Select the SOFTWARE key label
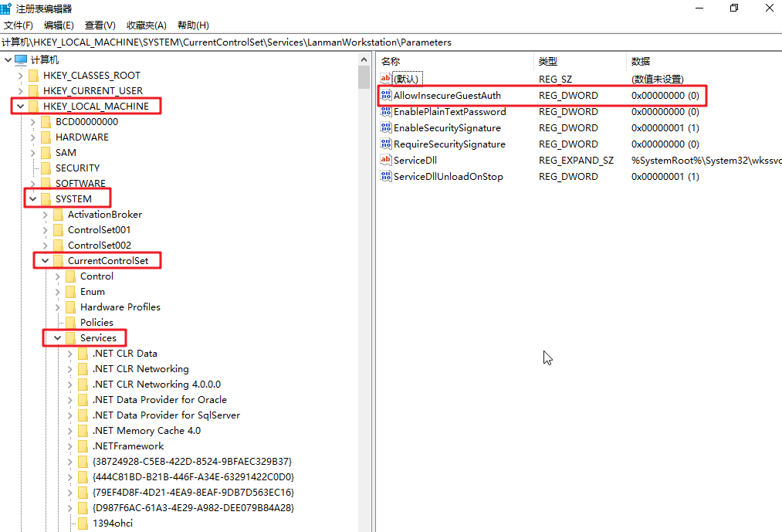Viewport: 782px width, 532px height. click(x=80, y=184)
